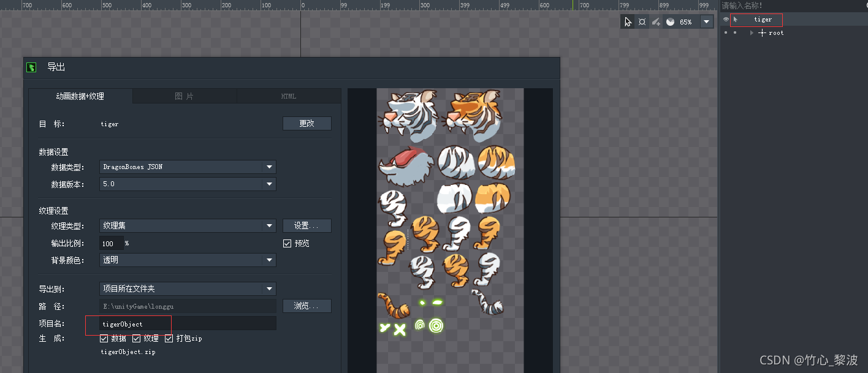The height and width of the screenshot is (373, 868).
Task: Click green X effect sprite in preview
Action: coord(400,330)
